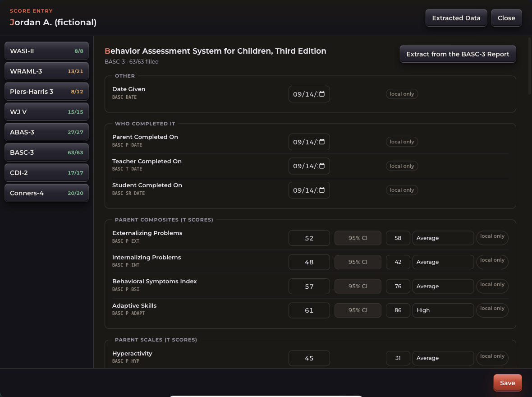Edit the Behavioral Symptoms Index score field

309,286
